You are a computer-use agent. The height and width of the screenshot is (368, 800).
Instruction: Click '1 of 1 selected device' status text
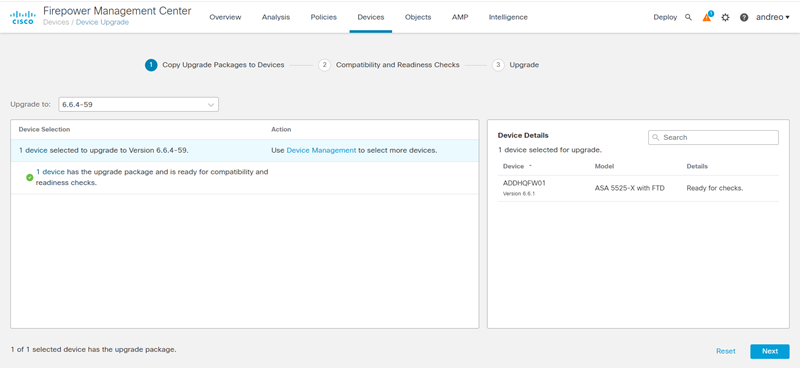[x=93, y=350]
